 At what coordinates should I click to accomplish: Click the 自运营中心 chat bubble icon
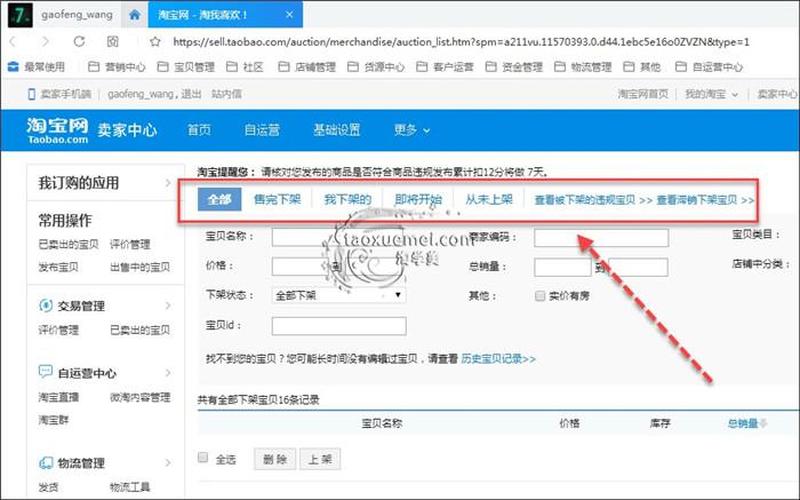tap(45, 371)
